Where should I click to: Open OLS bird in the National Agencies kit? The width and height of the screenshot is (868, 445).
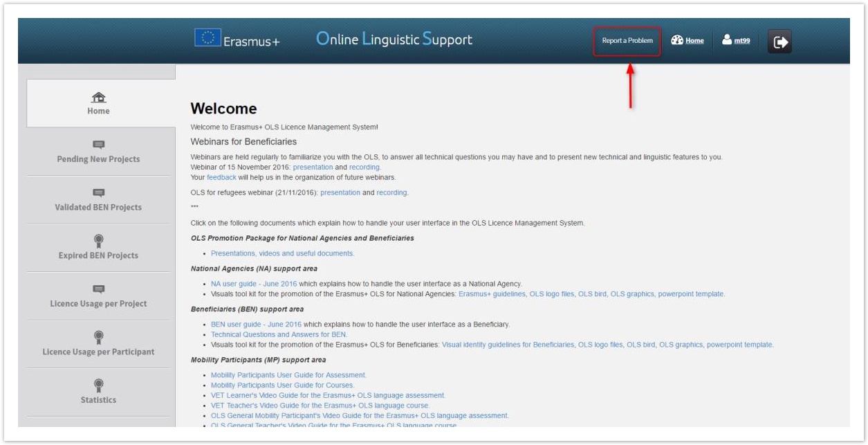click(x=592, y=294)
